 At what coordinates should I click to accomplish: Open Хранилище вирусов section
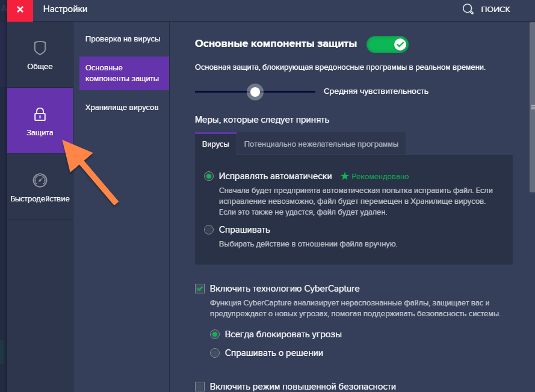[x=122, y=108]
